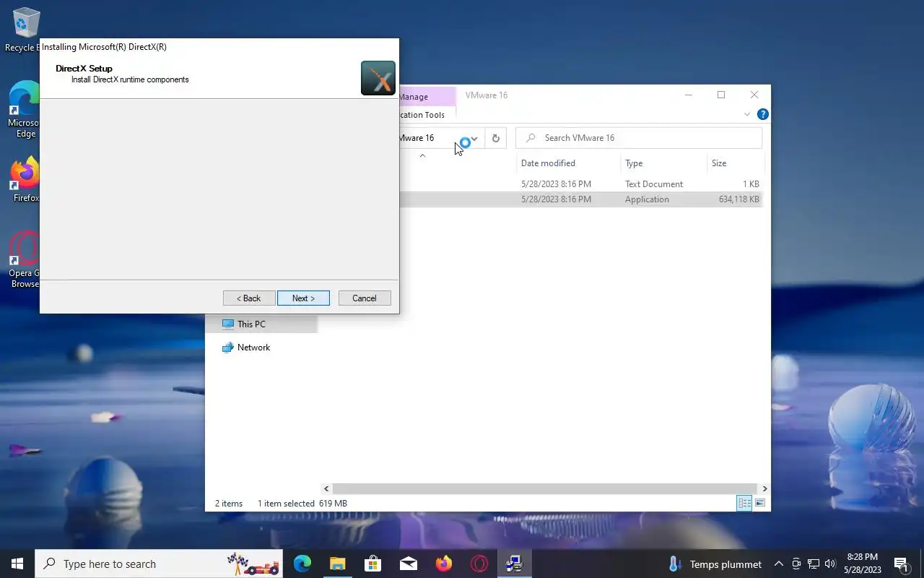The image size is (924, 578).
Task: Select the 634,118 KB Application row
Action: (x=581, y=199)
